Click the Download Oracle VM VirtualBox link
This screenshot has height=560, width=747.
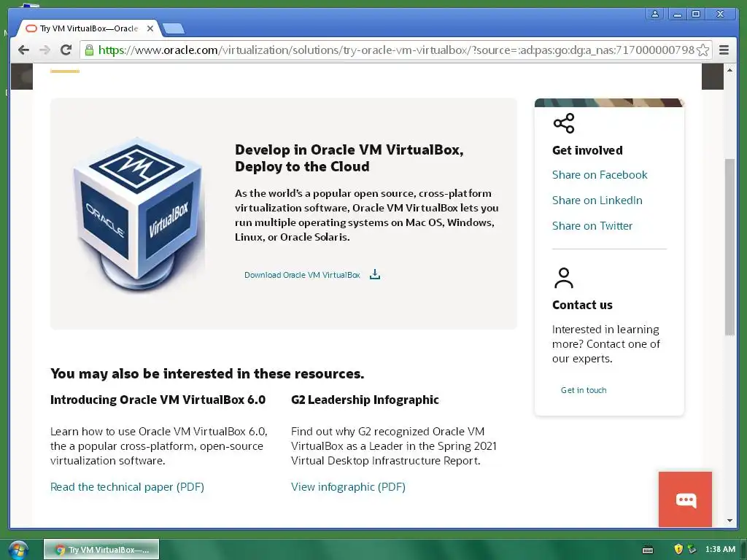302,275
